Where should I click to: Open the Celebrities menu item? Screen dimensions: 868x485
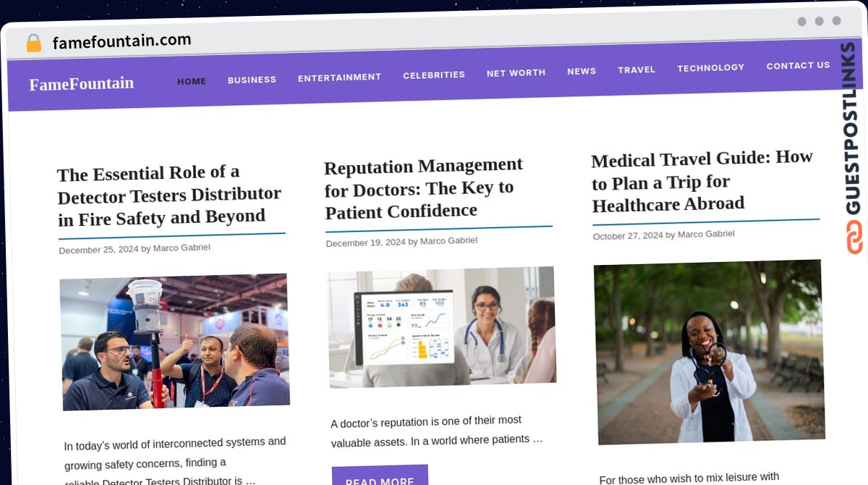(x=434, y=75)
